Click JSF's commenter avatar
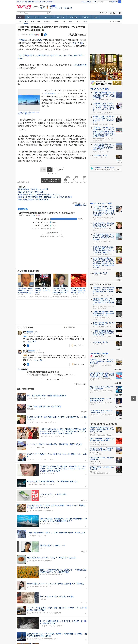 20,333
